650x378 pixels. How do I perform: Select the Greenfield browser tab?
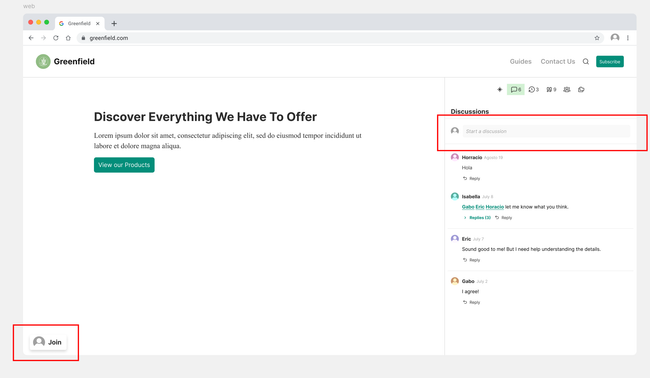(79, 24)
